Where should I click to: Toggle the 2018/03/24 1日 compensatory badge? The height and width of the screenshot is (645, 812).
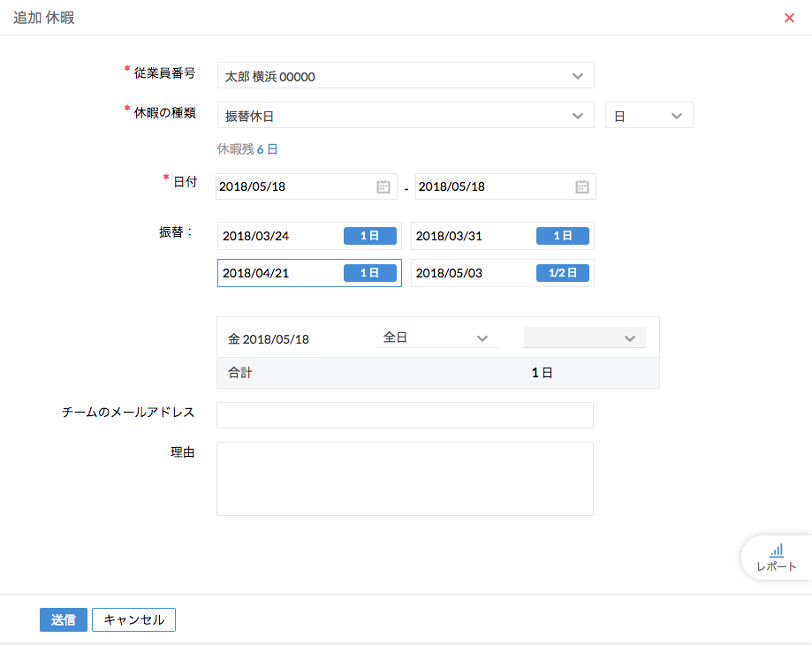[x=369, y=236]
